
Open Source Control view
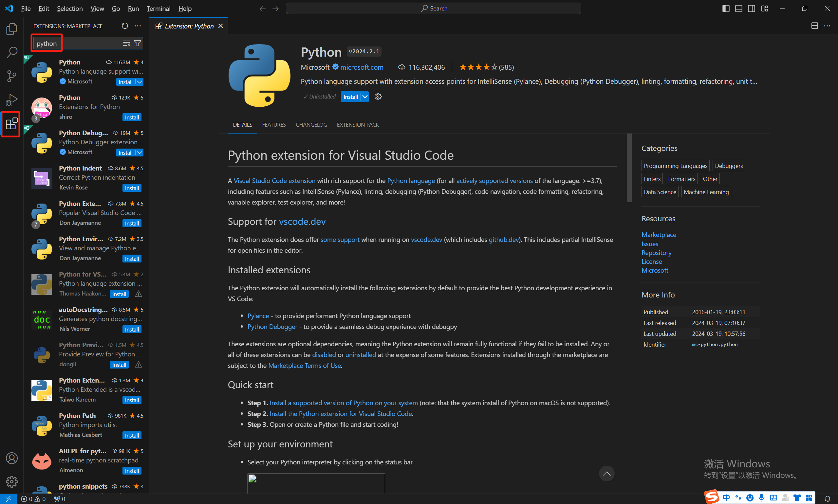point(11,76)
